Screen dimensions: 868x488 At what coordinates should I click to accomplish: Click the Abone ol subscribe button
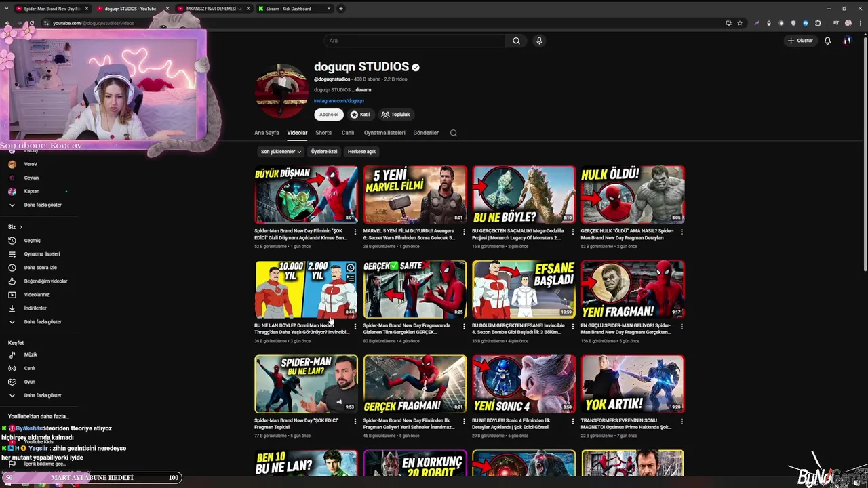(329, 115)
